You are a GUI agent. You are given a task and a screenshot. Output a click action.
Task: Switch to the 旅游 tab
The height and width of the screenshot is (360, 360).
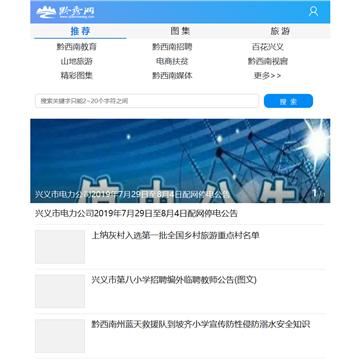tap(280, 31)
